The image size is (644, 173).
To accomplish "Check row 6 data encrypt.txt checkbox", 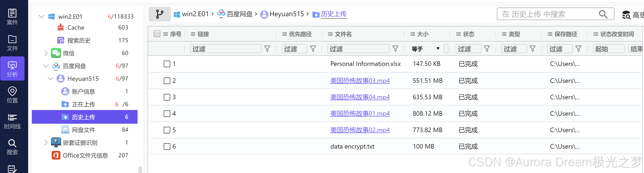I will [x=167, y=147].
